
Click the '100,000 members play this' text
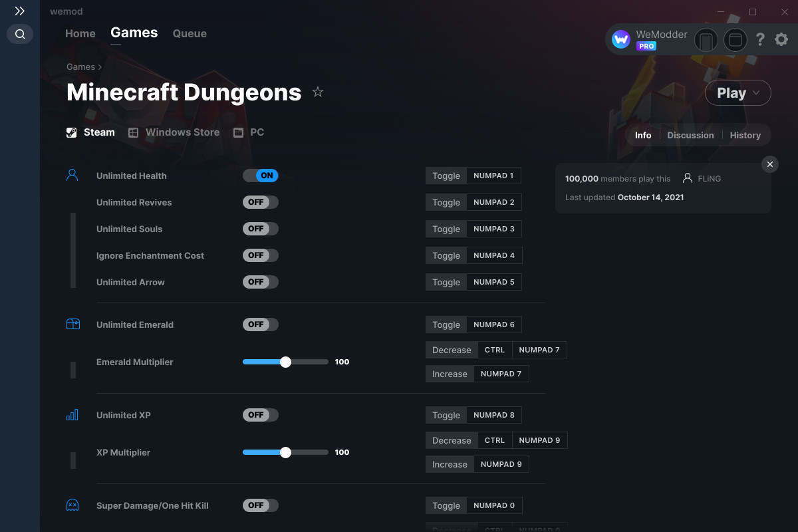[618, 178]
